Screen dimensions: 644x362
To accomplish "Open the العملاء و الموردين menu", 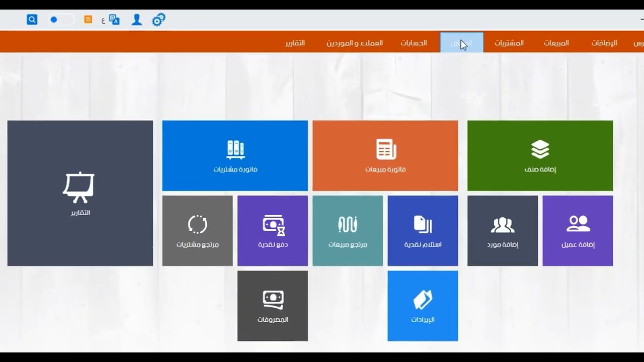I will click(x=355, y=43).
